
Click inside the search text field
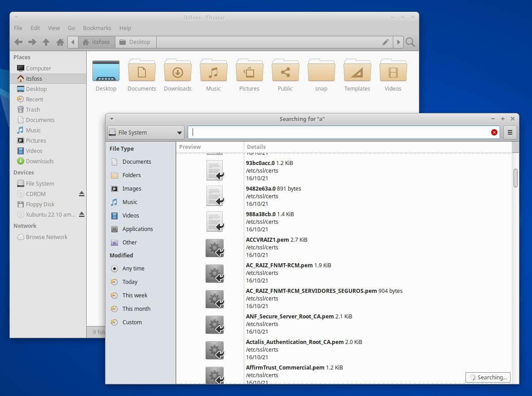[x=341, y=132]
